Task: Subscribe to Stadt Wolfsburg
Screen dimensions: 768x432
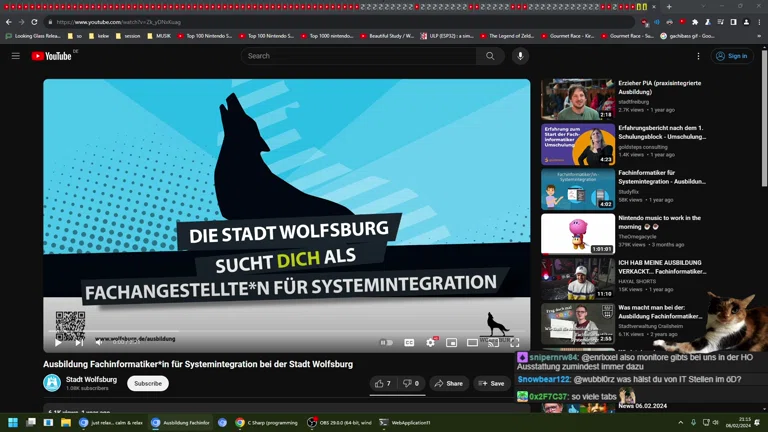Action: 148,384
